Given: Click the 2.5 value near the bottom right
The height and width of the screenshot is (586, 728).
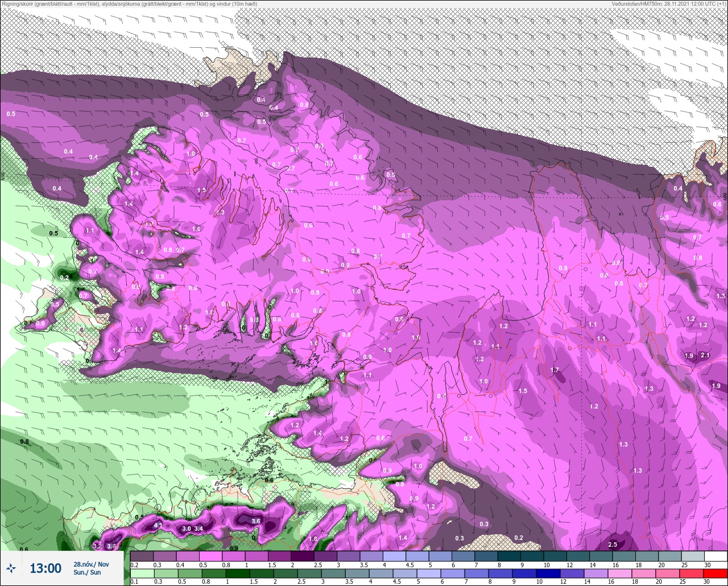Looking at the screenshot, I should coord(613,545).
